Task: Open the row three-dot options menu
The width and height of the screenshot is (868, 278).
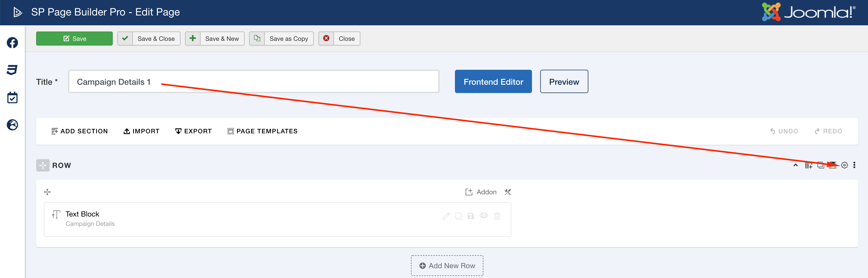Action: [x=855, y=165]
